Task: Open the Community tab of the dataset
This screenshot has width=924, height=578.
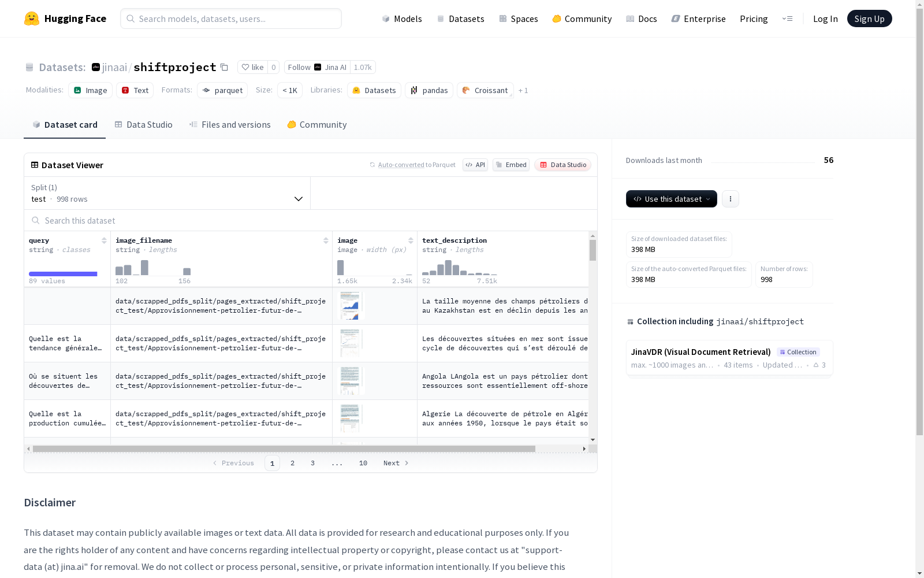Action: 317,125
